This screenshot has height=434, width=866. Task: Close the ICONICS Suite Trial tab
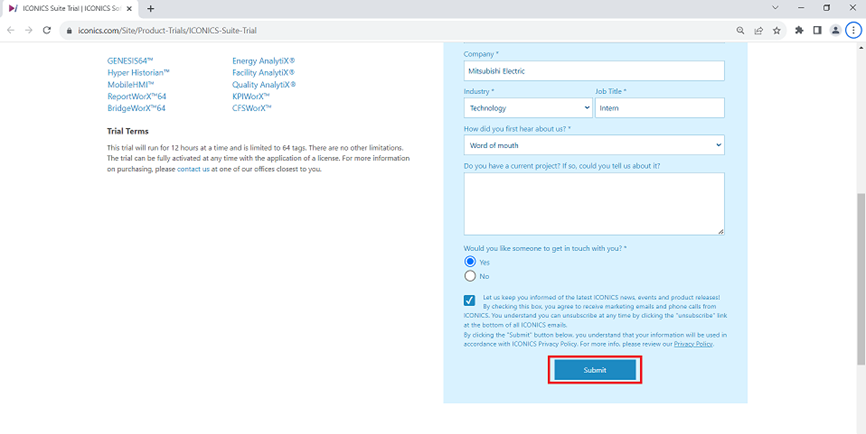[129, 8]
